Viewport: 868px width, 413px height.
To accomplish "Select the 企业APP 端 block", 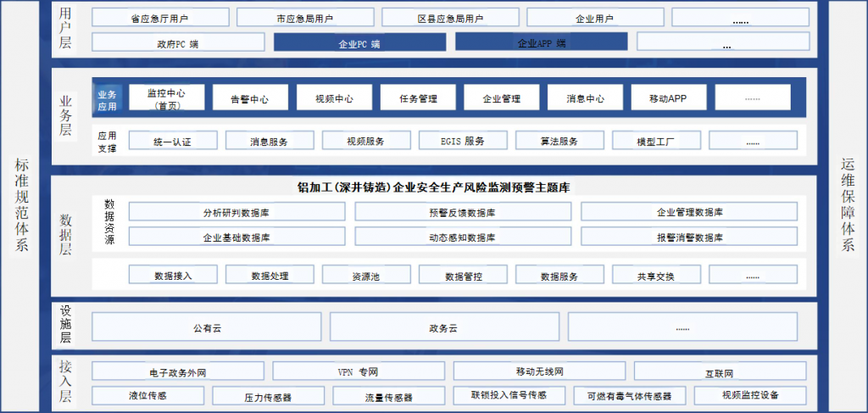I will 541,42.
